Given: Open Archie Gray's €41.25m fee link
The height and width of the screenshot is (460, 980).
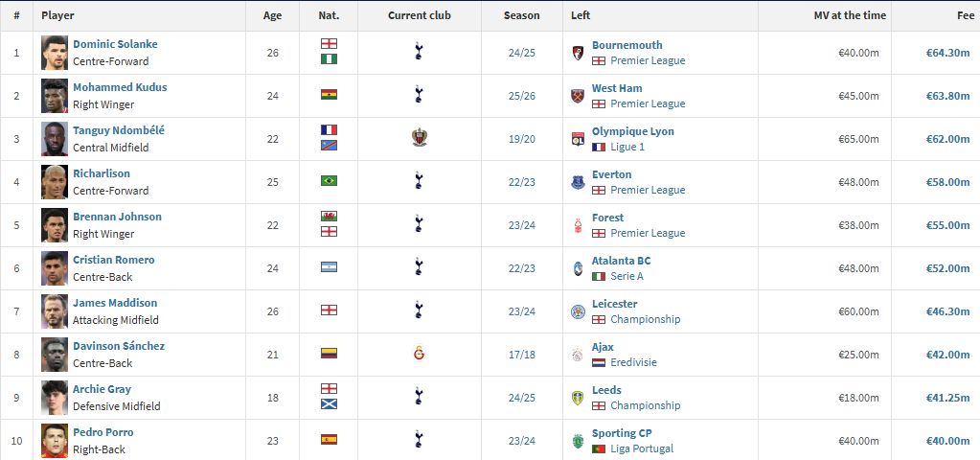Looking at the screenshot, I should point(947,398).
